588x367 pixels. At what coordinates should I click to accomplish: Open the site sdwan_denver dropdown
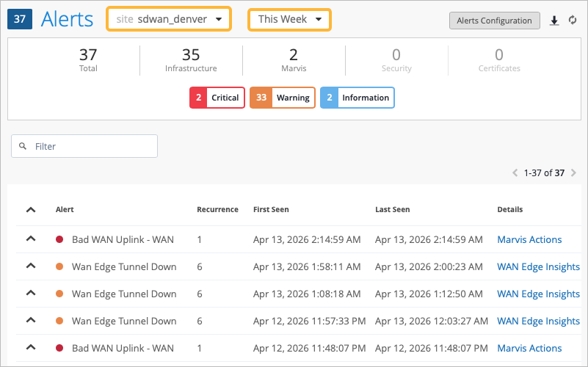point(169,19)
